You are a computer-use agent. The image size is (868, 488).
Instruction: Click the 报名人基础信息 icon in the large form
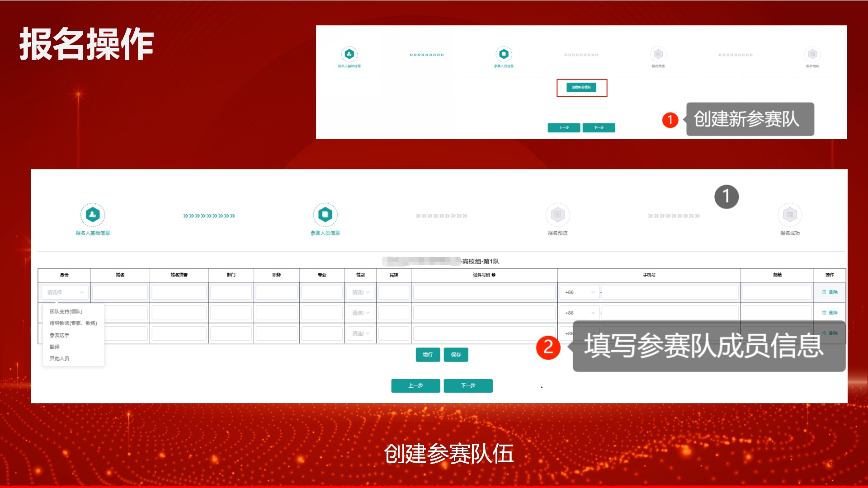pos(93,216)
